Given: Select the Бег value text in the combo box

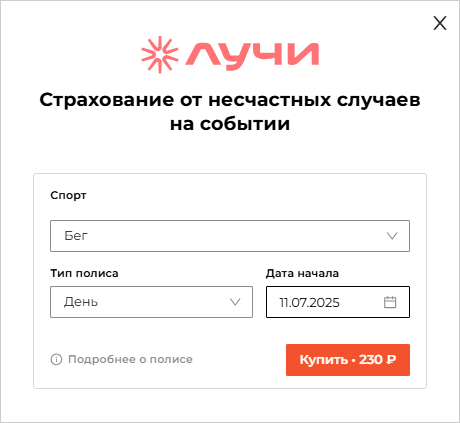Looking at the screenshot, I should point(76,236).
